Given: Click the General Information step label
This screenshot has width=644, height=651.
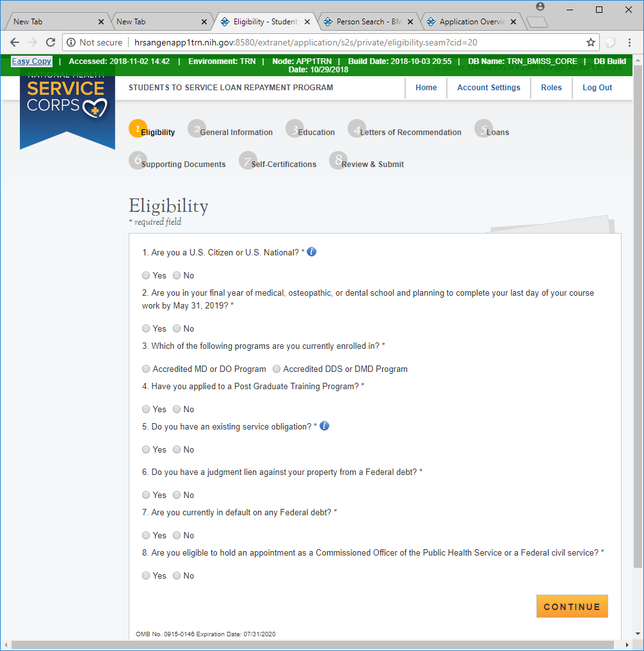Looking at the screenshot, I should coord(236,133).
